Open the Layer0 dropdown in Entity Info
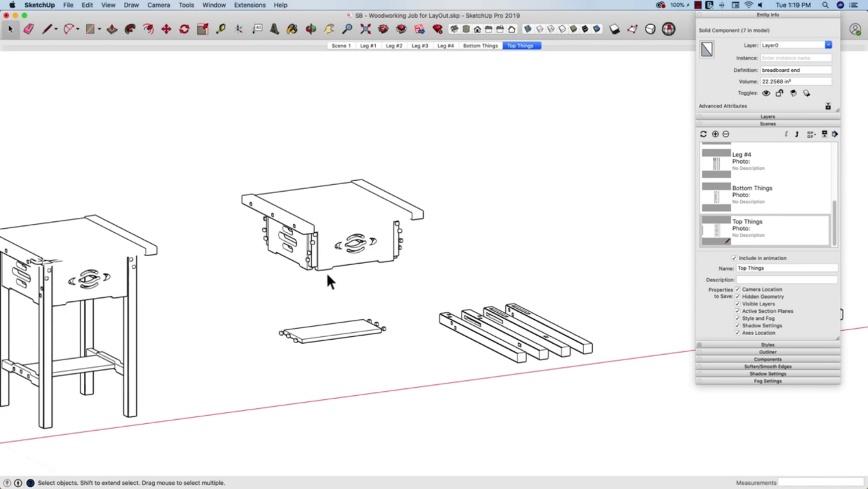 tap(828, 45)
